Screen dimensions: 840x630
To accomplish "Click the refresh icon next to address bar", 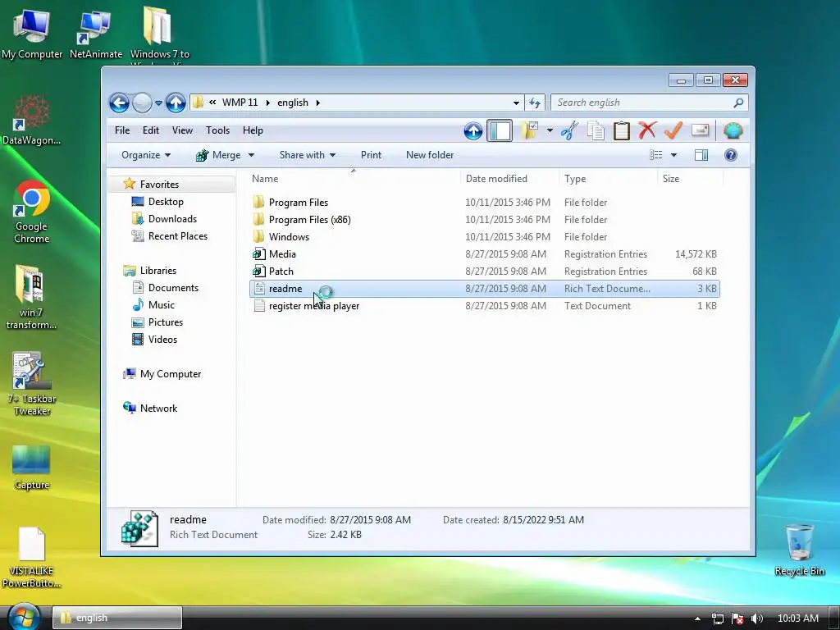I will [x=534, y=103].
